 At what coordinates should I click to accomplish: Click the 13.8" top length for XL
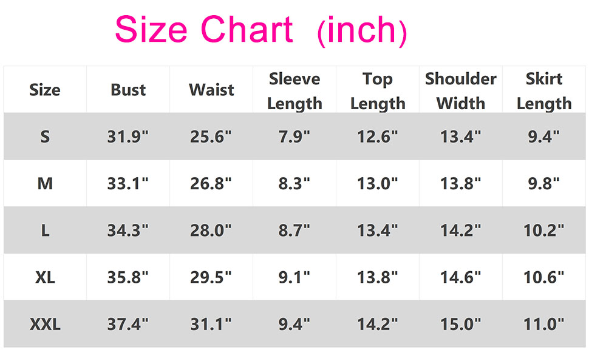[377, 277]
